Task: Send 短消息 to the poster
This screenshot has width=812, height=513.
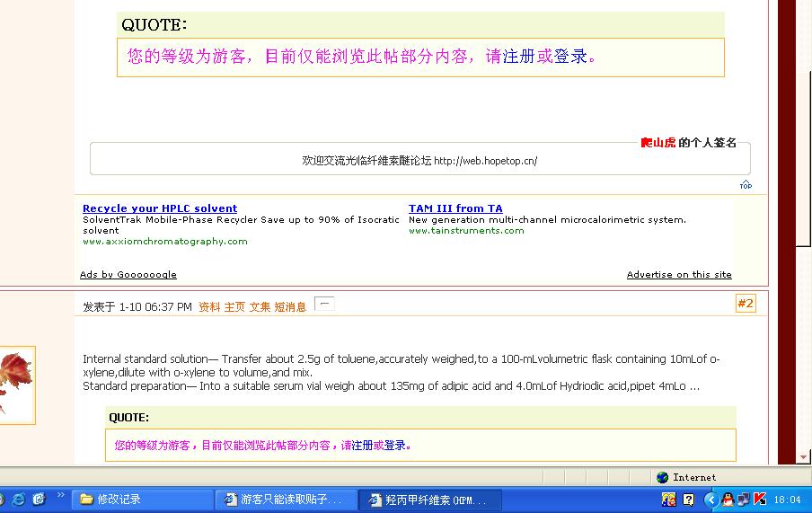Action: click(290, 307)
